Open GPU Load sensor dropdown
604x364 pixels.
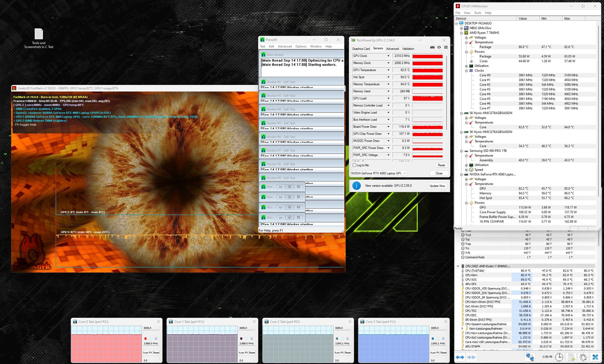388,98
